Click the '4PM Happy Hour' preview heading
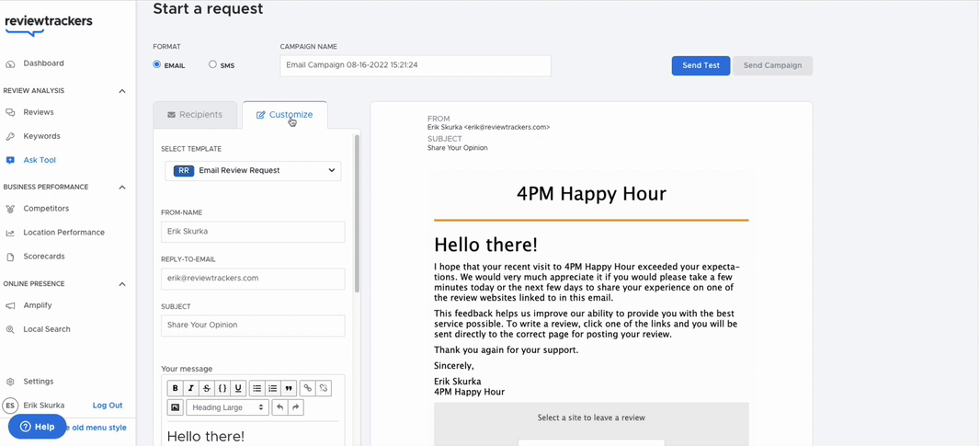980x446 pixels. [591, 194]
